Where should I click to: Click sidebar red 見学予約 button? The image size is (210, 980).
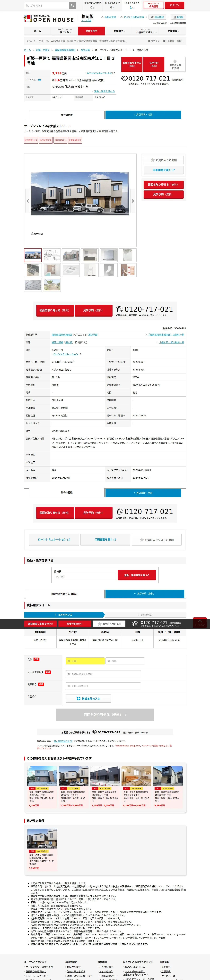tap(164, 194)
